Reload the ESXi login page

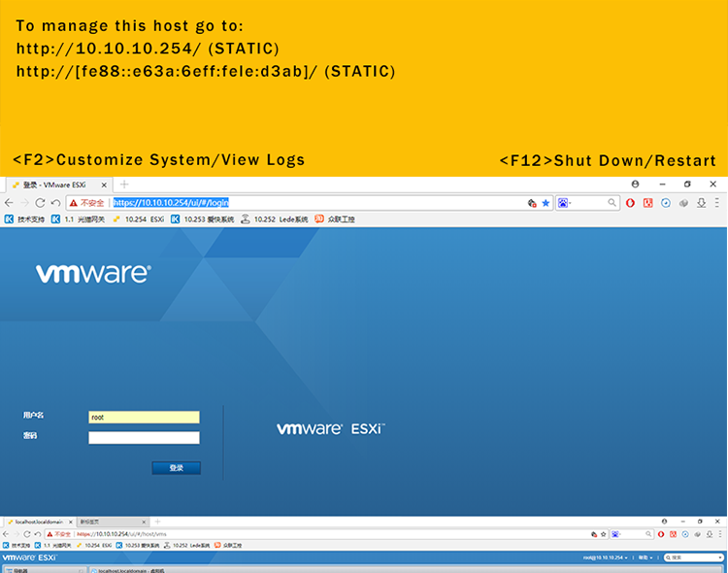click(40, 203)
